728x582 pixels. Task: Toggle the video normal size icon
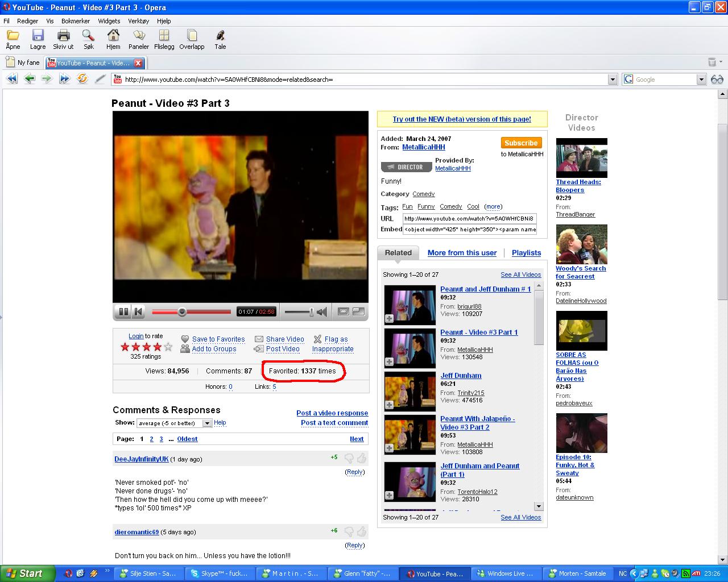point(343,311)
